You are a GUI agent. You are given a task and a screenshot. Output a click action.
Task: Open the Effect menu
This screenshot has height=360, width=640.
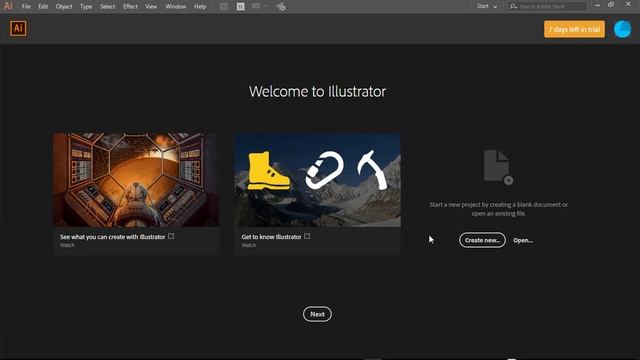[x=130, y=7]
